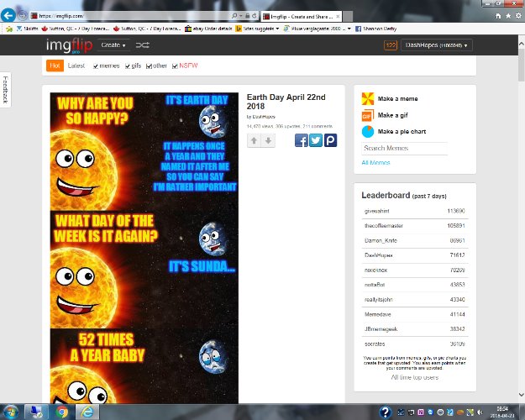525x420 pixels.
Task: Share the meme on Facebook
Action: click(x=302, y=140)
